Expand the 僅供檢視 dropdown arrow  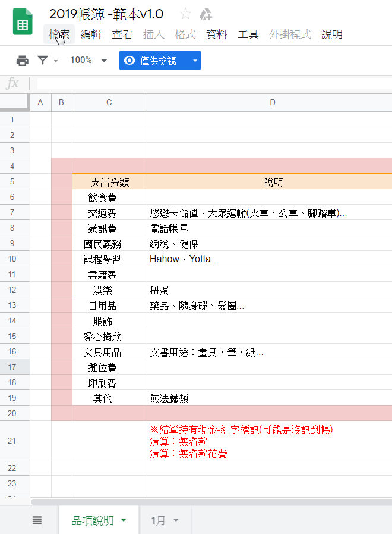195,61
